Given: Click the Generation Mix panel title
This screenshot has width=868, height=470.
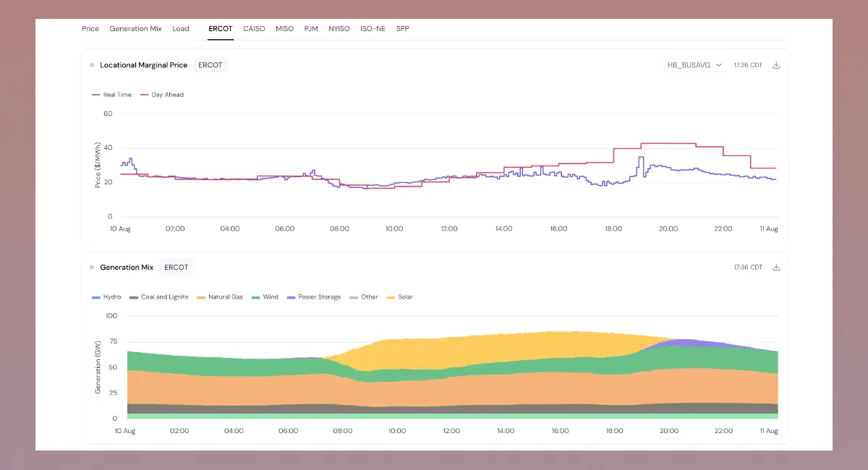Looking at the screenshot, I should 127,268.
